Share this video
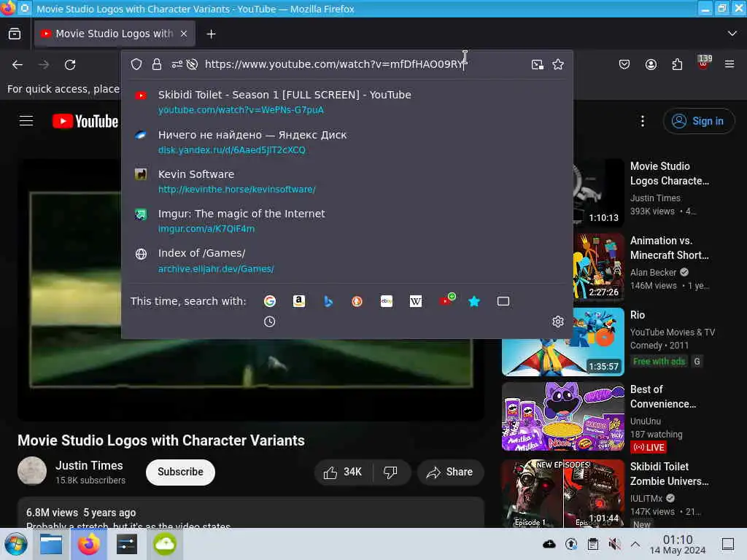This screenshot has width=747, height=560. coord(450,472)
